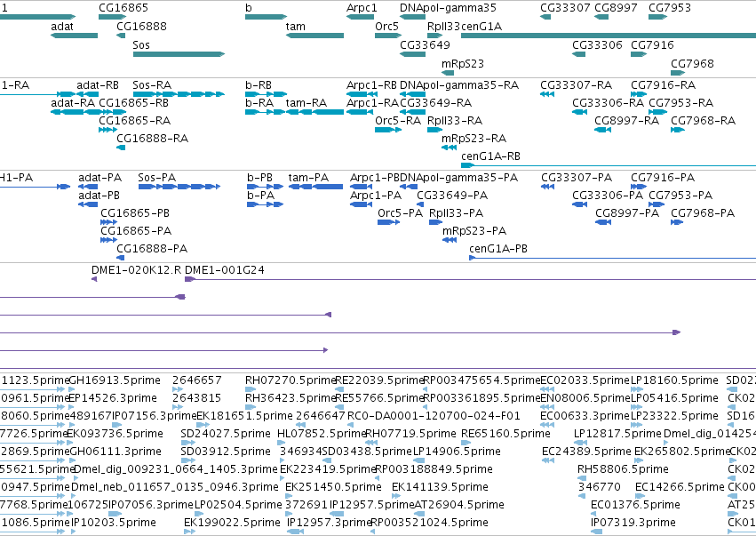Viewport: 756px width, 536px height.
Task: Click the adat-RB transcript label
Action: [98, 85]
